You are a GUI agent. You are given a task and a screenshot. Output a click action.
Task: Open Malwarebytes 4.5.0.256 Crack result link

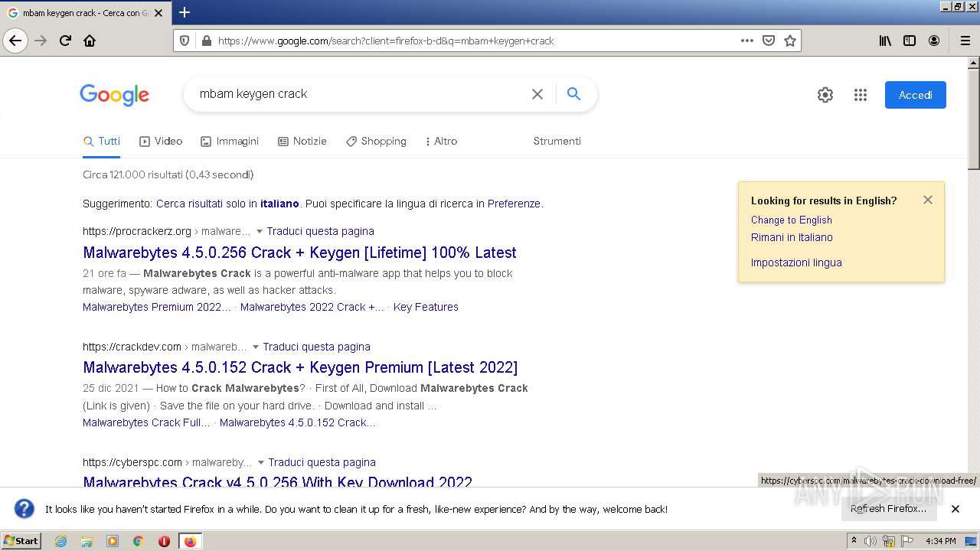pyautogui.click(x=299, y=253)
